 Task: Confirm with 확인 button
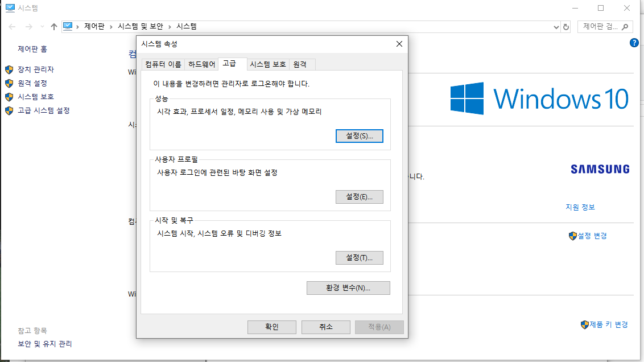coord(272,327)
